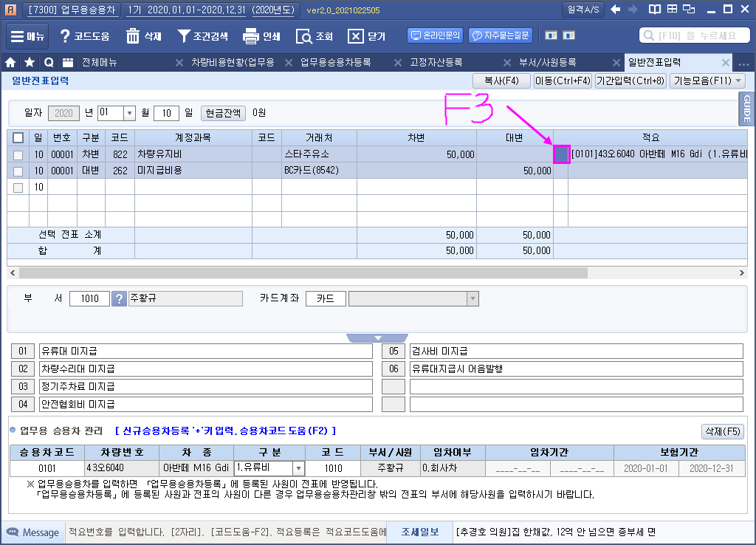
Task: Open 온라인문의 online inquiry
Action: point(436,35)
